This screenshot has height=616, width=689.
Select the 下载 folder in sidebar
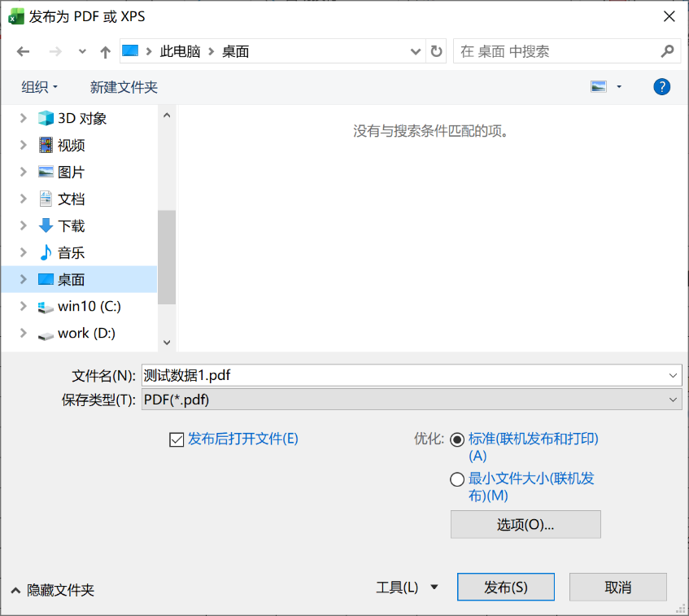point(71,226)
